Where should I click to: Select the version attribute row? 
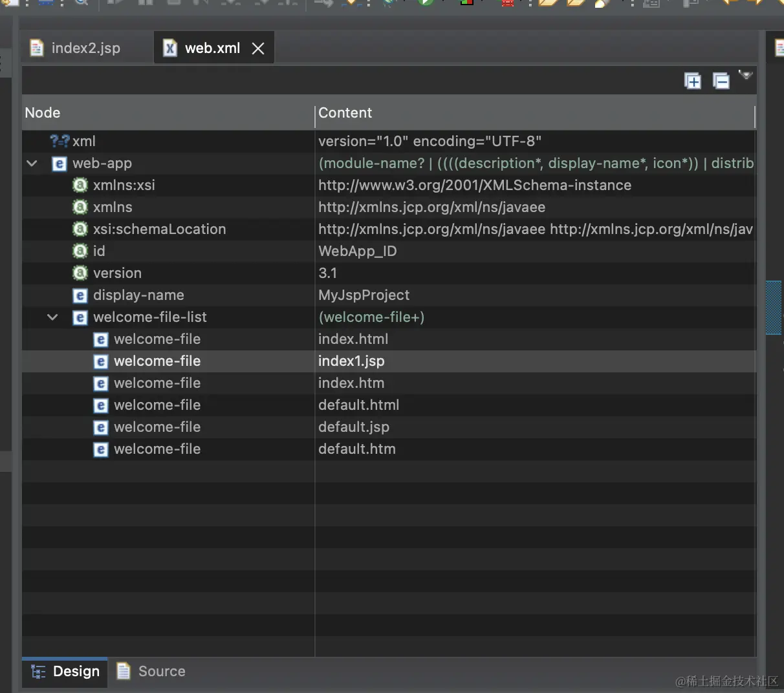tap(389, 273)
